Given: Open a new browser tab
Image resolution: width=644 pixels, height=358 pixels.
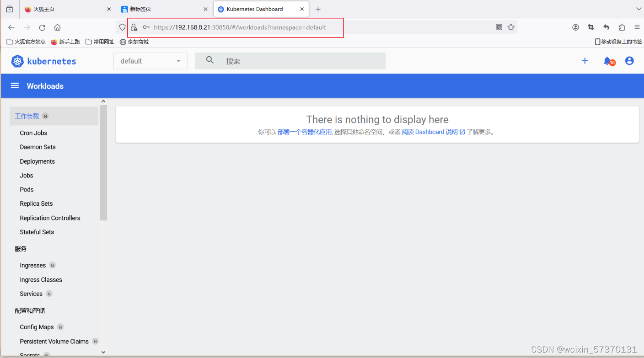Looking at the screenshot, I should [318, 9].
